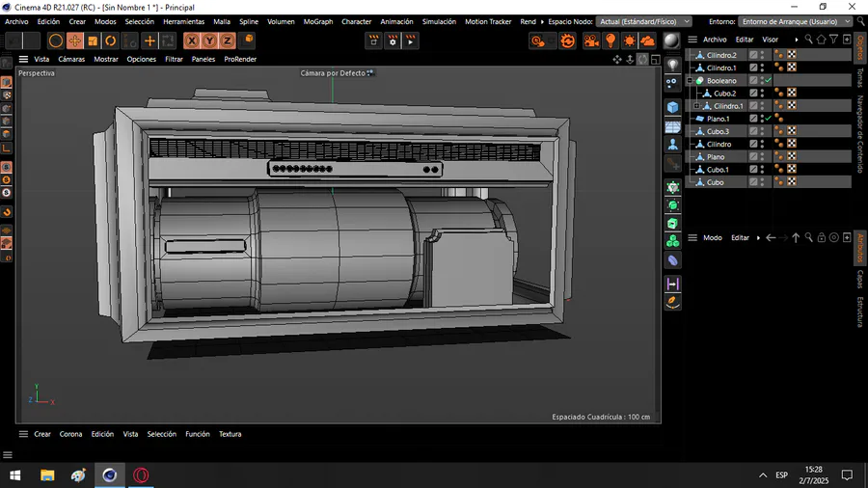Select the Rotate tool

click(111, 41)
